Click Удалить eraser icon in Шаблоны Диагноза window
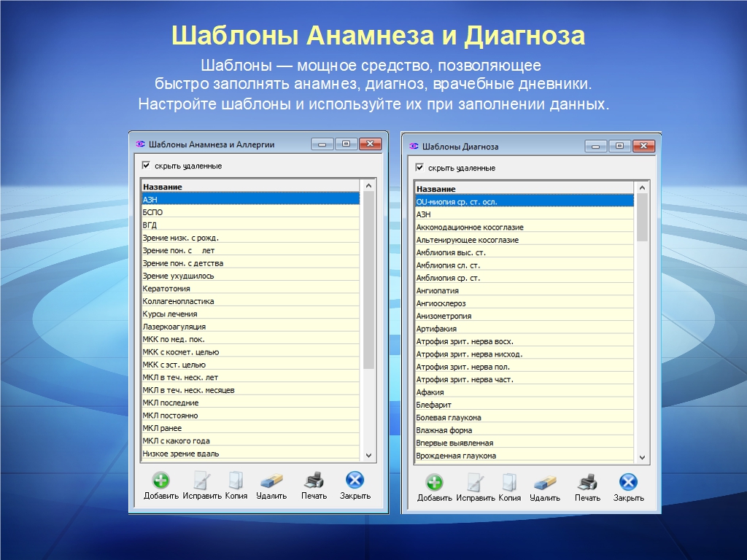This screenshot has height=560, width=747. [544, 483]
